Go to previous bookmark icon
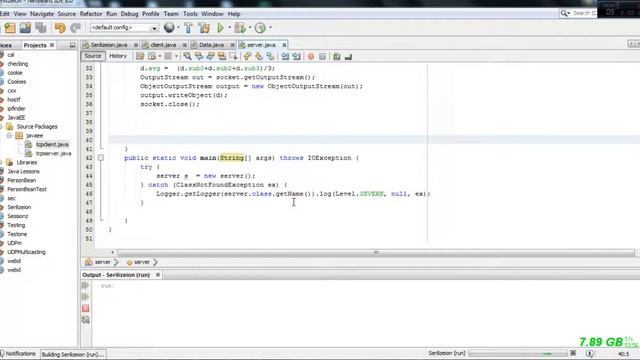Screen dimensions: 640x360 click(247, 56)
